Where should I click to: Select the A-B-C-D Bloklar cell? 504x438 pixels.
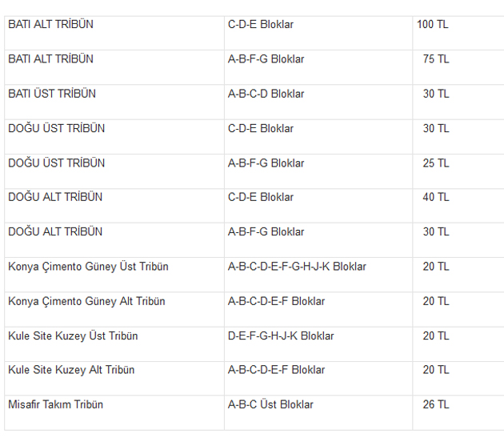[266, 94]
